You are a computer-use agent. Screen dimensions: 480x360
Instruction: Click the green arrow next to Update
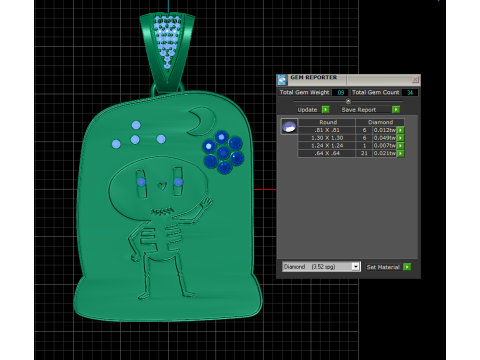326,109
